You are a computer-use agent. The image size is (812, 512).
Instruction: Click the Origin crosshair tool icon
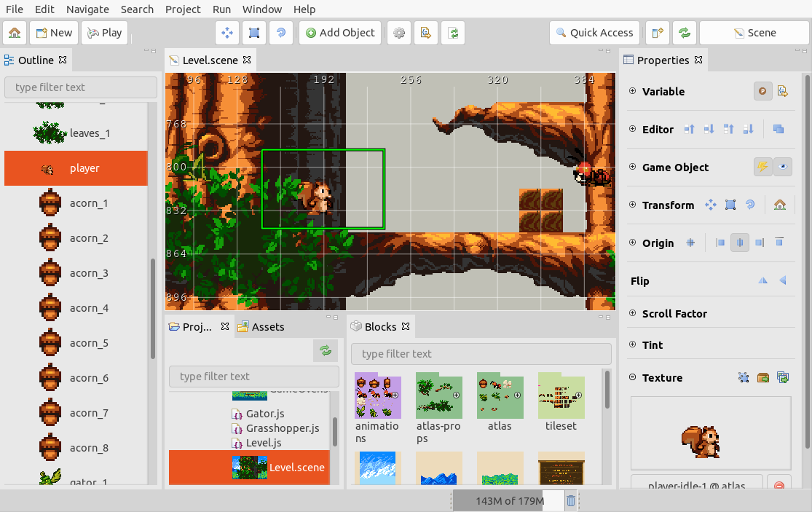pos(690,243)
